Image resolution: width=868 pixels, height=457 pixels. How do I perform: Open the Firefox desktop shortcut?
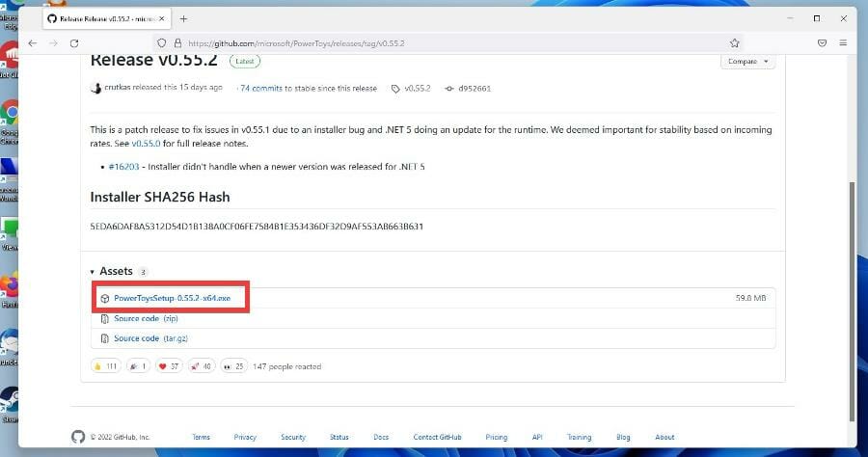(9, 290)
